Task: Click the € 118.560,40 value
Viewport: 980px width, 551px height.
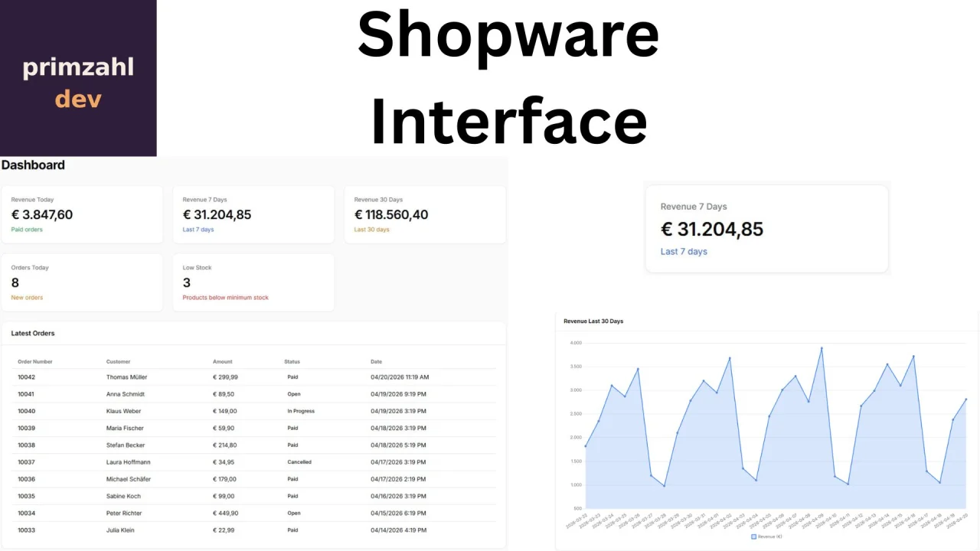Action: 391,215
